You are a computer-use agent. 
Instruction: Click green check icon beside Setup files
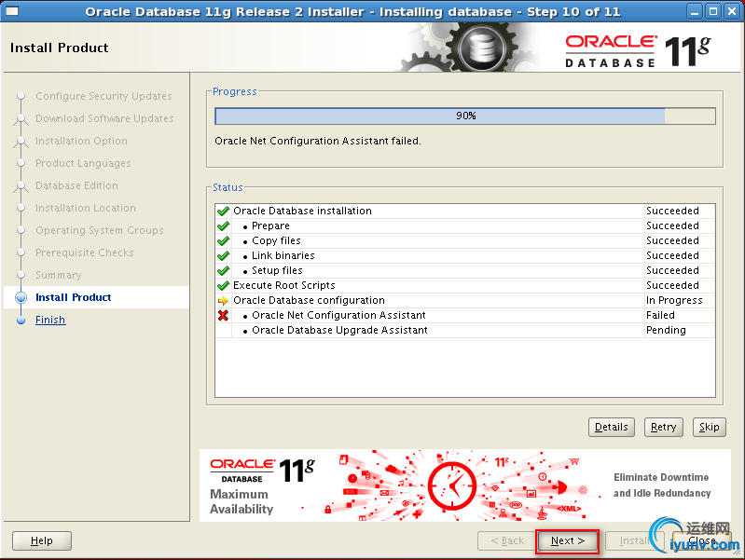point(223,271)
